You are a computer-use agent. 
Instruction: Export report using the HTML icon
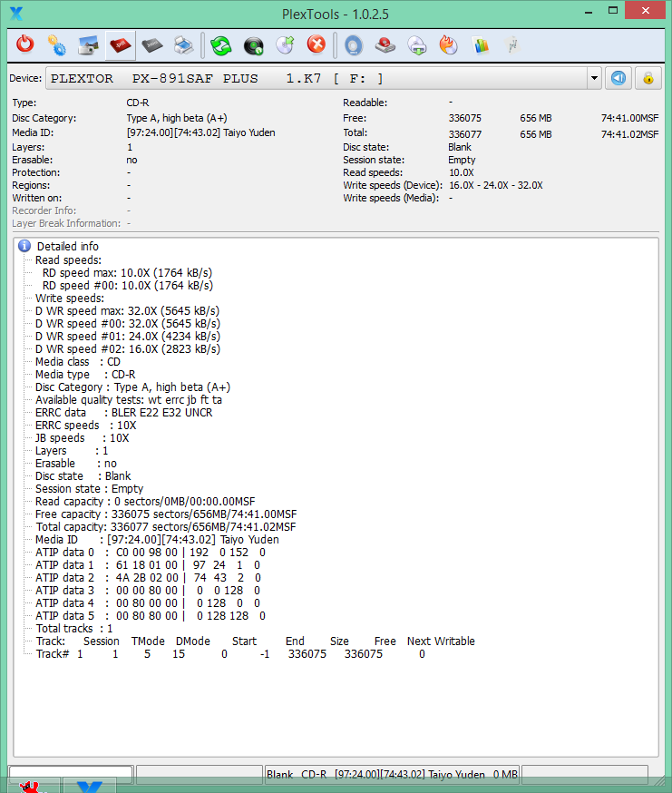[151, 45]
